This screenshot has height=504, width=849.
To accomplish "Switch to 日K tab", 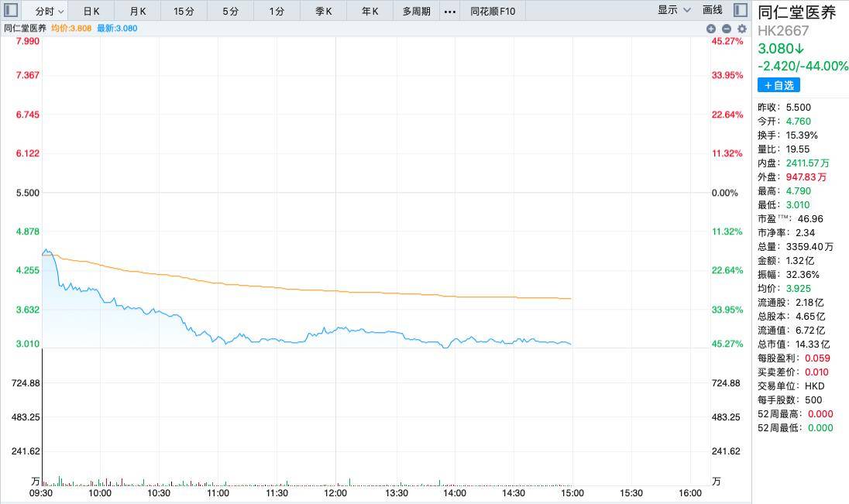I will click(x=91, y=11).
